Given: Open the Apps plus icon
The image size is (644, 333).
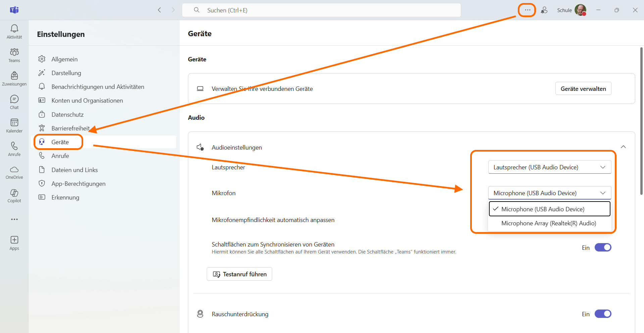Looking at the screenshot, I should pos(14,243).
